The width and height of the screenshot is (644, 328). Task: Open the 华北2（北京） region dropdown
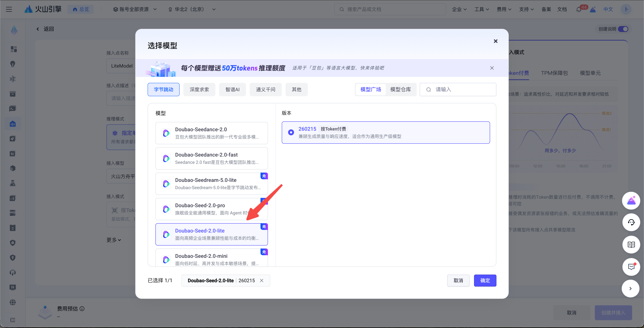[192, 9]
